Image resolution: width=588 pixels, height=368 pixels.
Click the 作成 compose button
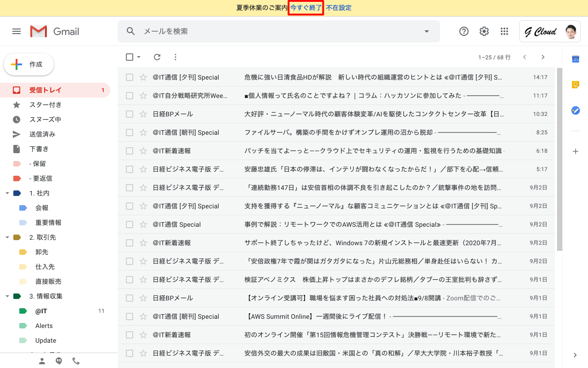tap(28, 64)
